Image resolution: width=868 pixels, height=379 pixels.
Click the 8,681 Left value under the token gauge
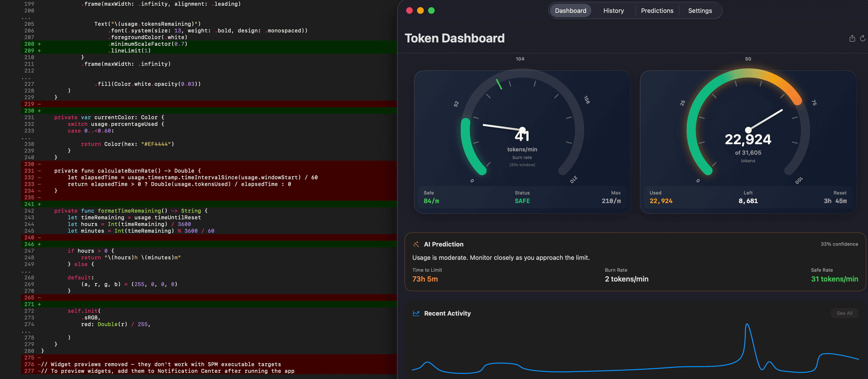tap(748, 201)
